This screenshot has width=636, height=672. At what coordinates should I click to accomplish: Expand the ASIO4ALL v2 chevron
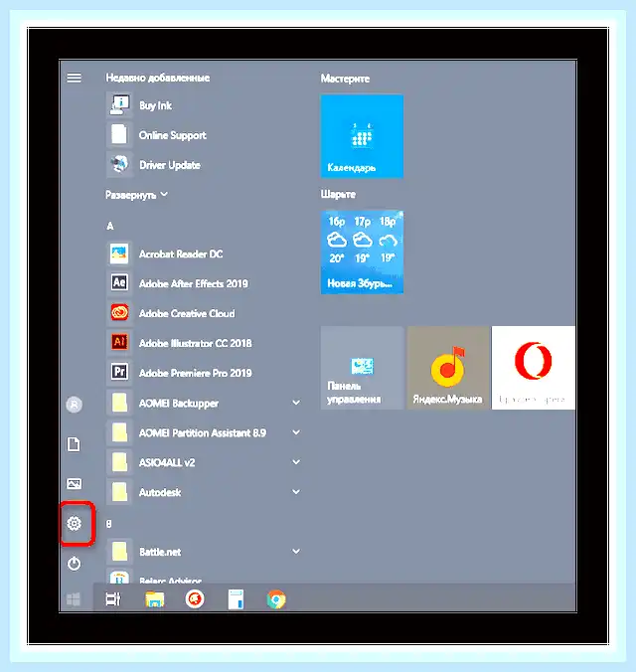296,462
